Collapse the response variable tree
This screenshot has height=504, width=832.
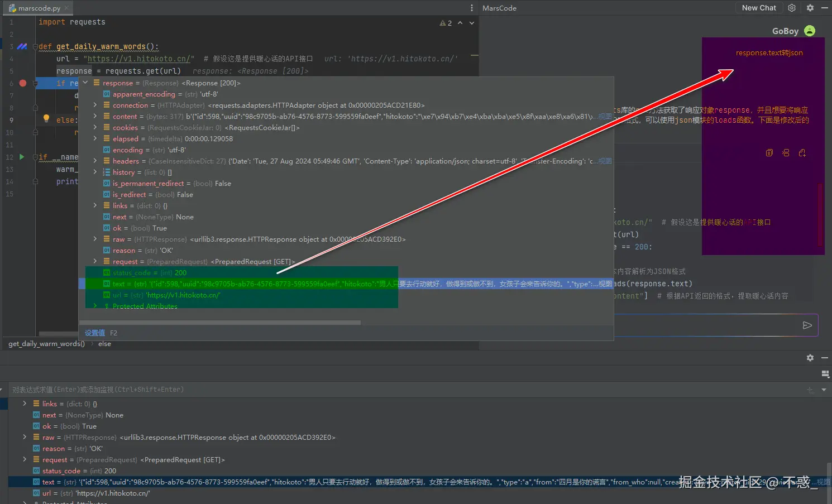85,83
